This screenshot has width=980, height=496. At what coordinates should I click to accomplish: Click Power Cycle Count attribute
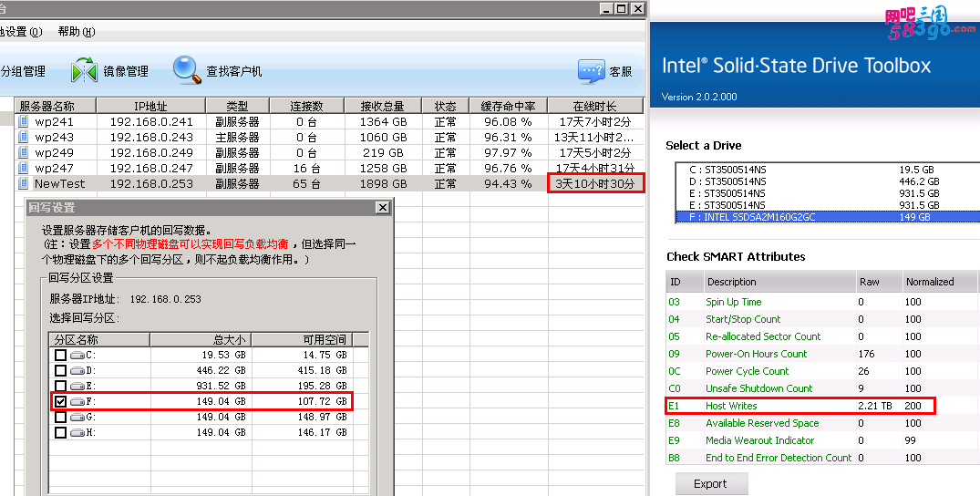tap(748, 371)
